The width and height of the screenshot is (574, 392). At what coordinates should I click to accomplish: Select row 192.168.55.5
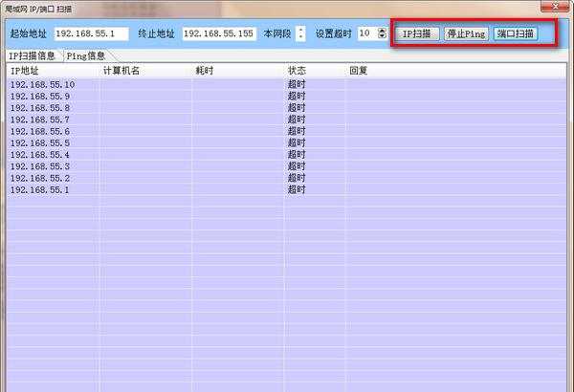click(286, 143)
